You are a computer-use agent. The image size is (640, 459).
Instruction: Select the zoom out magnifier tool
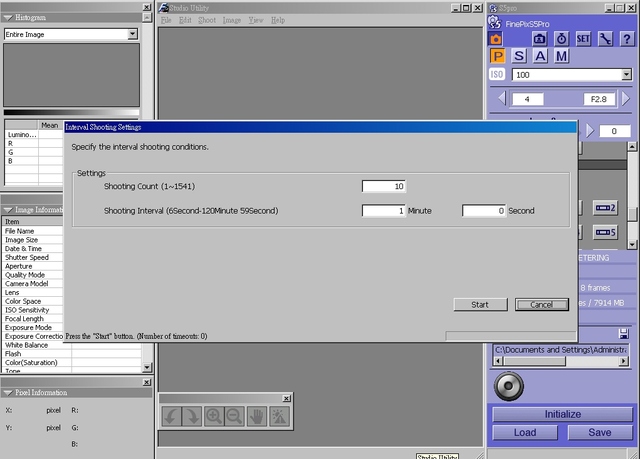pyautogui.click(x=234, y=416)
